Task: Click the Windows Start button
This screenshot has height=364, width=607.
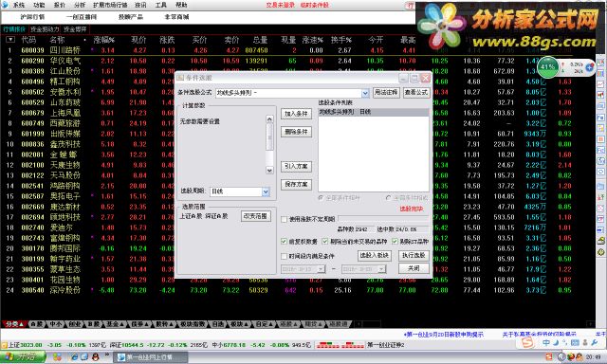Action: pos(23,356)
